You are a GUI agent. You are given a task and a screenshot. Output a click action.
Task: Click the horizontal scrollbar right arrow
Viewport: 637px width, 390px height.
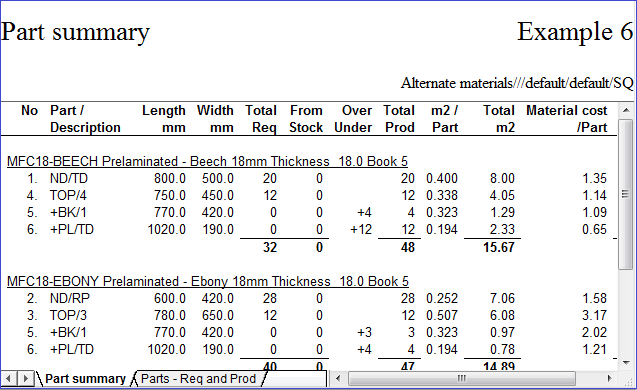pyautogui.click(x=609, y=379)
